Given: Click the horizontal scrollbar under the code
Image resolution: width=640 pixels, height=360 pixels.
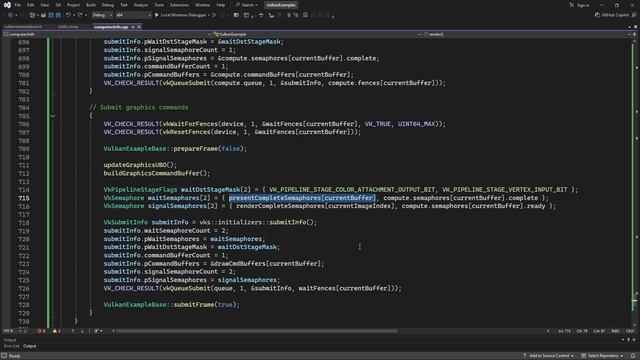Looking at the screenshot, I should [256, 331].
